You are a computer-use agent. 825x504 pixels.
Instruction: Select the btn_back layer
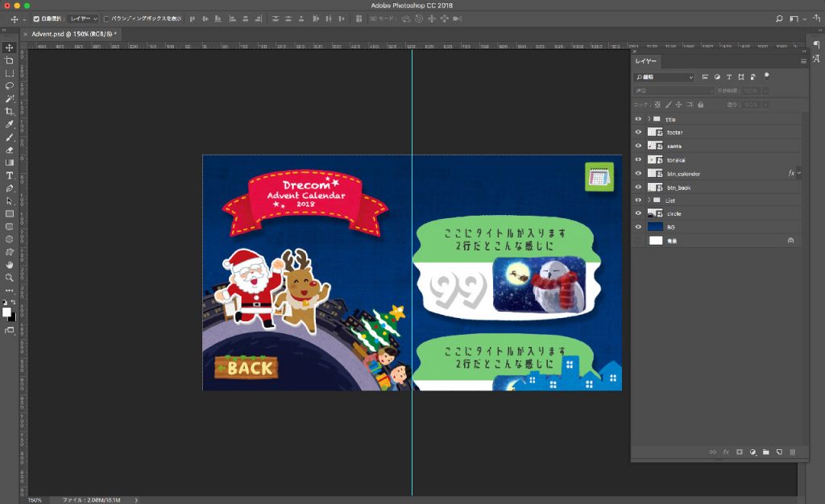click(x=679, y=188)
